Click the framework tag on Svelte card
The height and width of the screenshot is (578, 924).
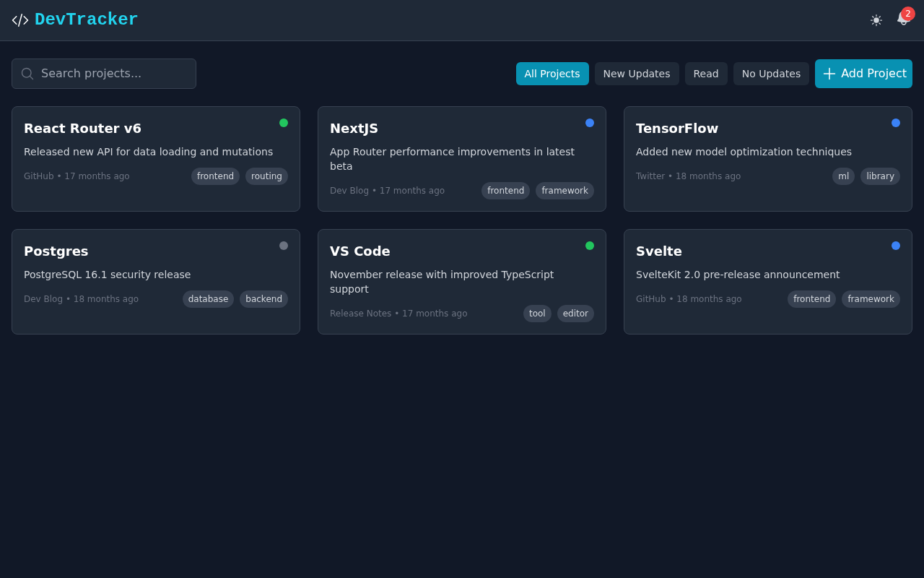click(871, 299)
